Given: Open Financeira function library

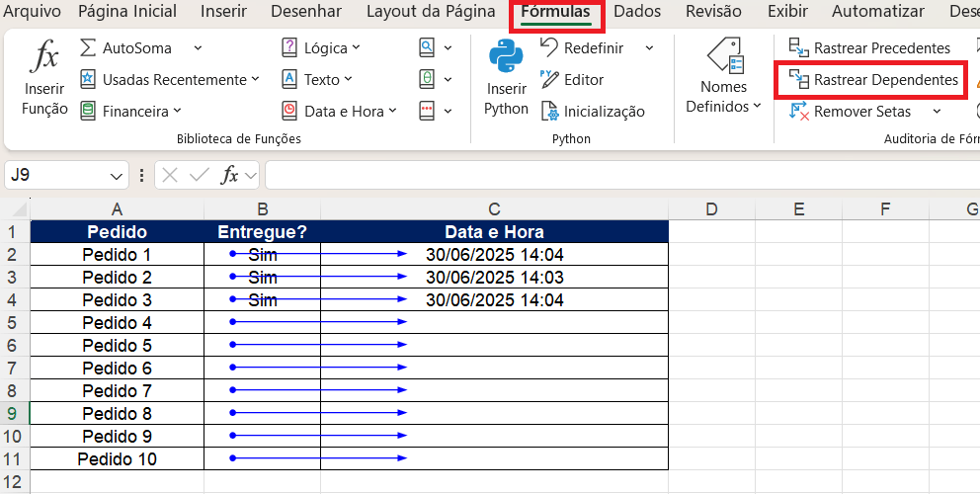Looking at the screenshot, I should pyautogui.click(x=130, y=112).
